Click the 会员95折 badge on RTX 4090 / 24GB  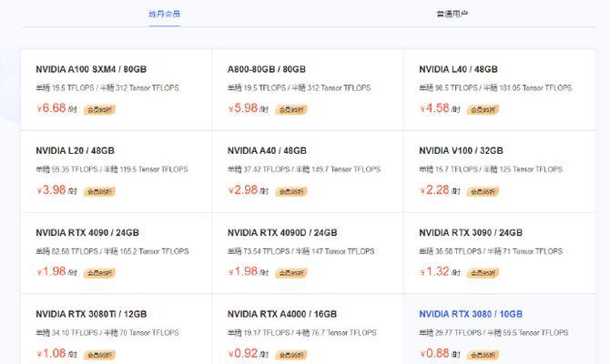[99, 273]
